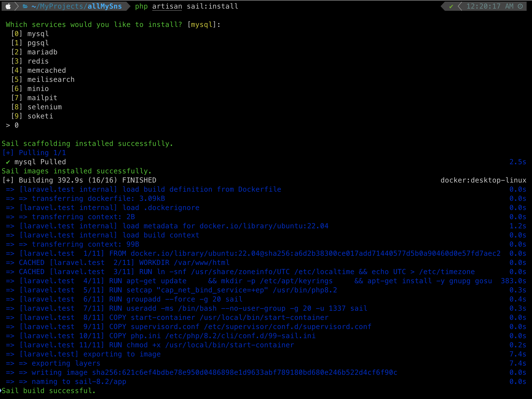Click the Apple logo in prompt

click(x=8, y=6)
